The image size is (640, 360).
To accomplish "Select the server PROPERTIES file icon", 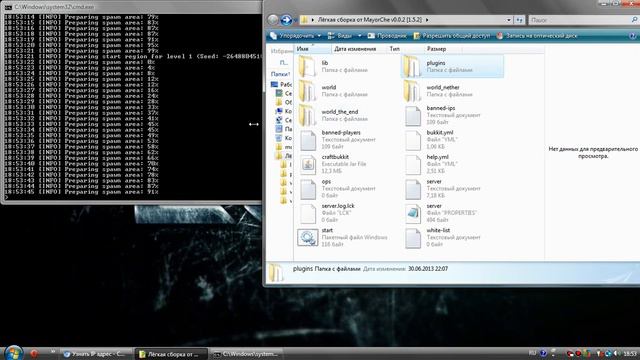I will [413, 213].
